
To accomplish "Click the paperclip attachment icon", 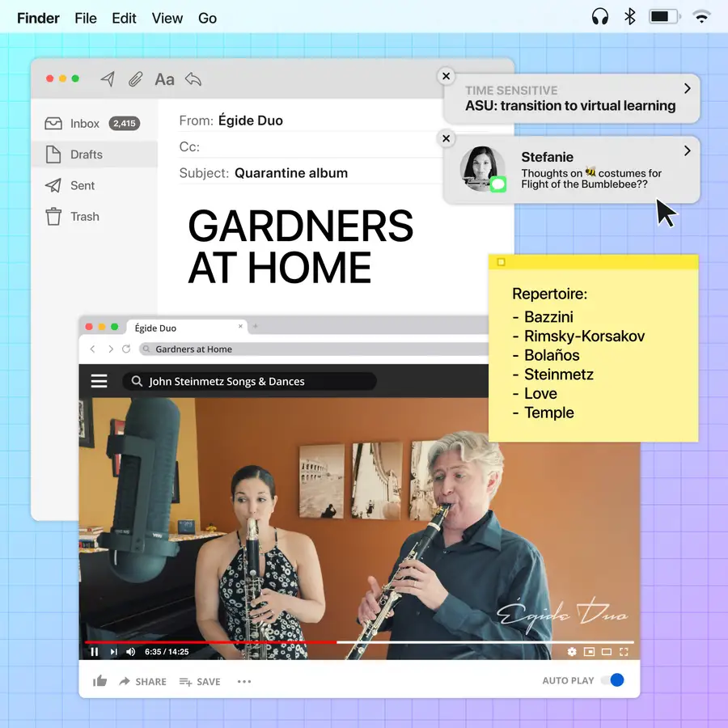I will [136, 78].
